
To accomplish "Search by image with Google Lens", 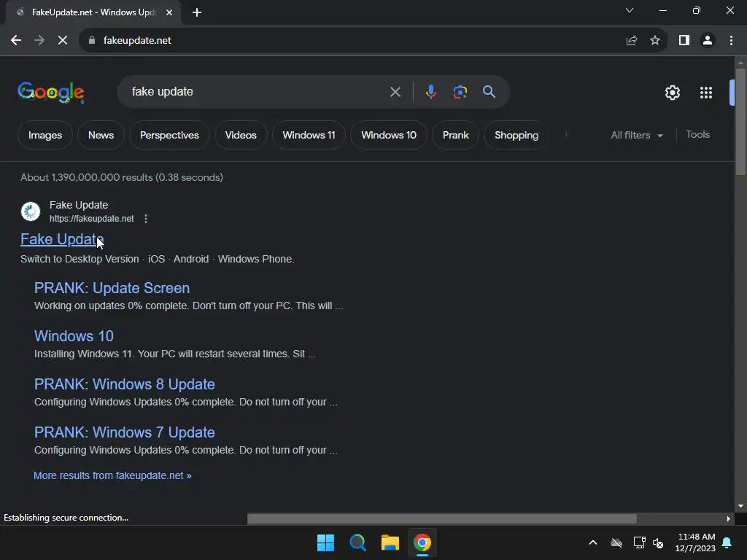I will (460, 92).
